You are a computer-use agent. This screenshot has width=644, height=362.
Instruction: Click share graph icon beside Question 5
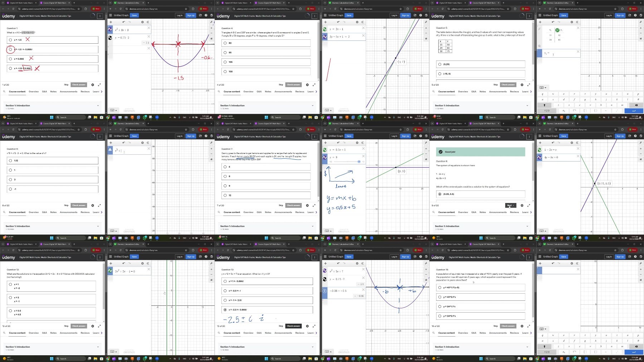(x=630, y=15)
